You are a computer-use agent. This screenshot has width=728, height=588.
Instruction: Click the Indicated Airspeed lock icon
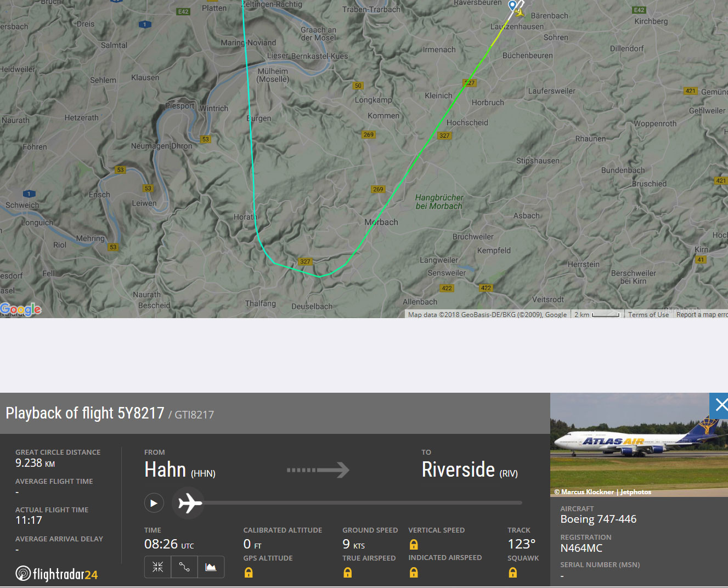click(x=414, y=573)
